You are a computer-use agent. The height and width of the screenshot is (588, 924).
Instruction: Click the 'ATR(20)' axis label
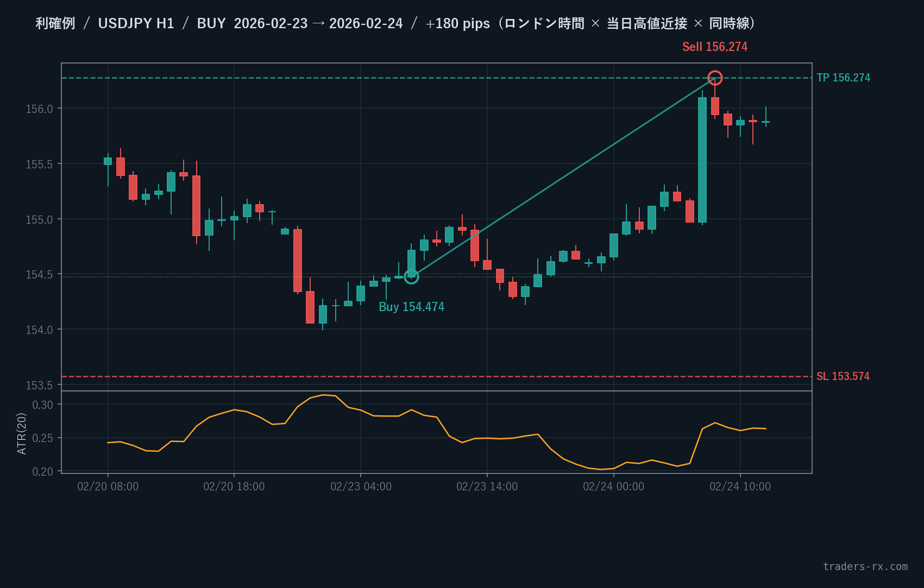[x=22, y=433]
